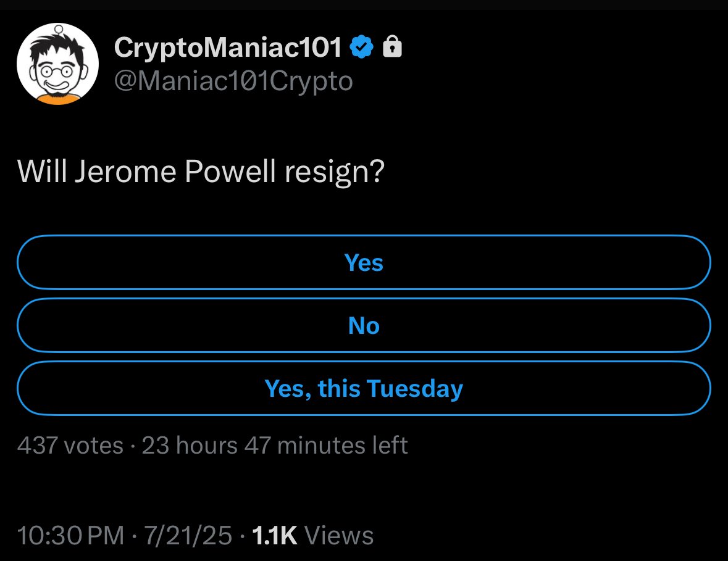Vote for the "Yes" poll option
The height and width of the screenshot is (561, 728).
click(x=364, y=263)
